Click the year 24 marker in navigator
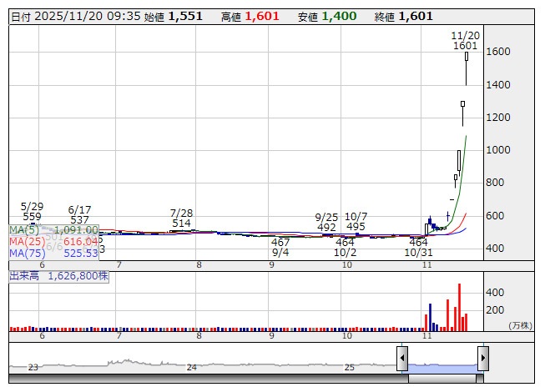Image resolution: width=545 pixels, height=392 pixels. tap(191, 367)
